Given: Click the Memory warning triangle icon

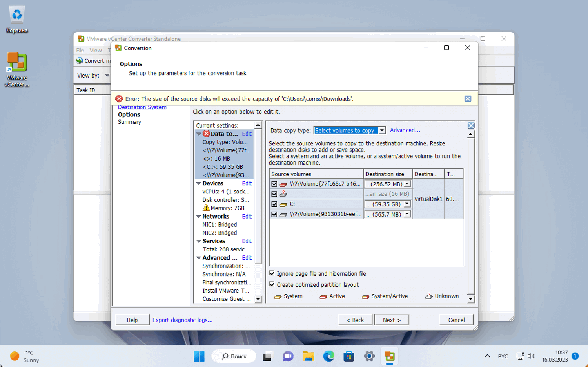Looking at the screenshot, I should 206,208.
